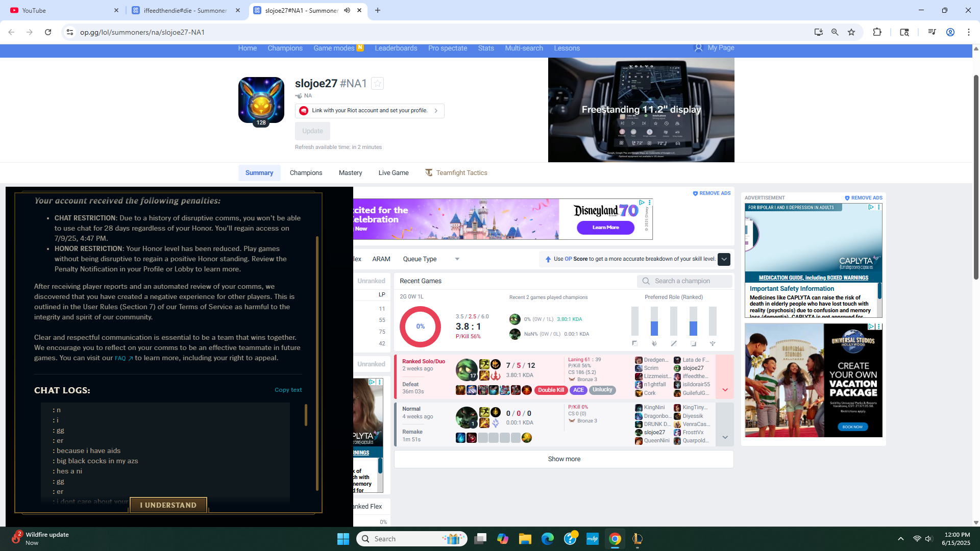The image size is (980, 551).
Task: Switch to the YouTube browser tab
Action: pyautogui.click(x=64, y=10)
